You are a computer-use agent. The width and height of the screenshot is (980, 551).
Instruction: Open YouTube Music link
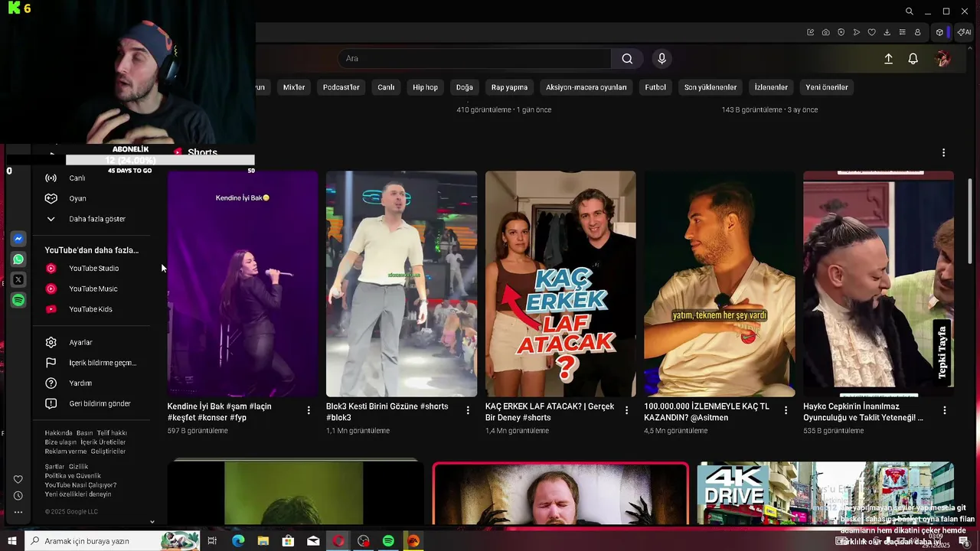[92, 289]
